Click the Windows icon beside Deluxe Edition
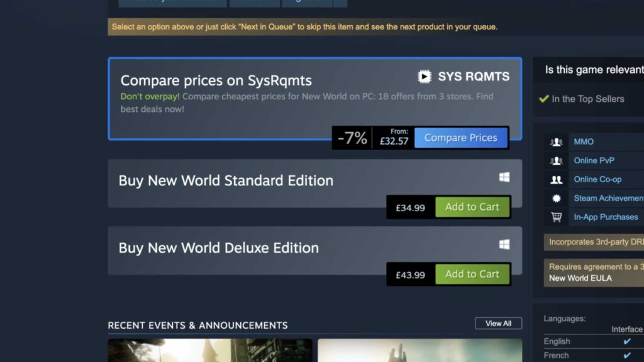The height and width of the screenshot is (362, 644). (504, 244)
